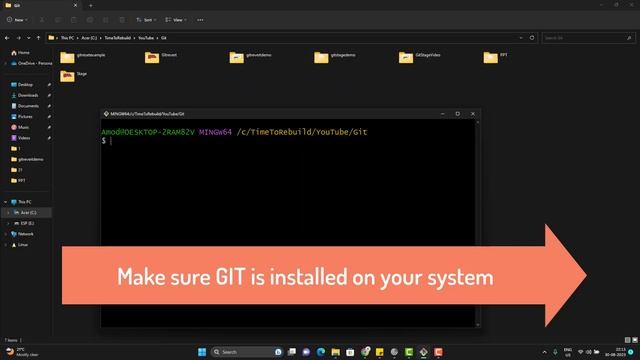Expand the ESP (E:) drive node
Viewport: 640px width, 360px height.
tap(8, 223)
